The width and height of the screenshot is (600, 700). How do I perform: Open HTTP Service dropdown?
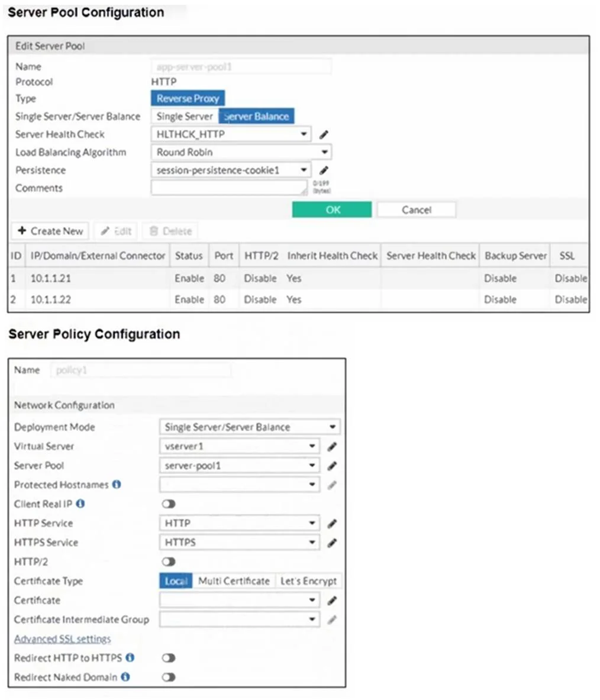click(239, 522)
